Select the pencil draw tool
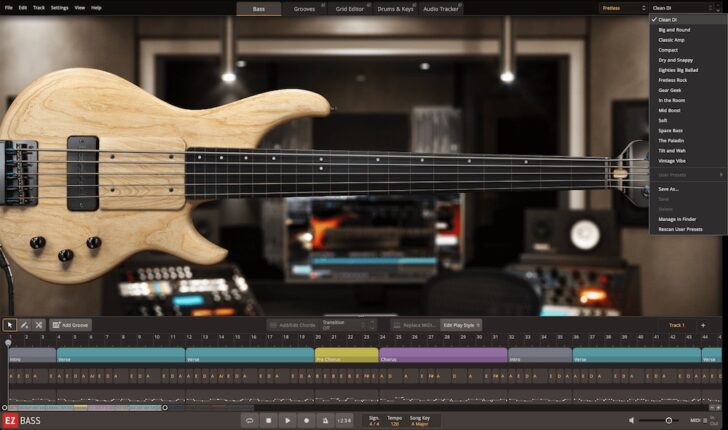This screenshot has height=430, width=728. [24, 325]
